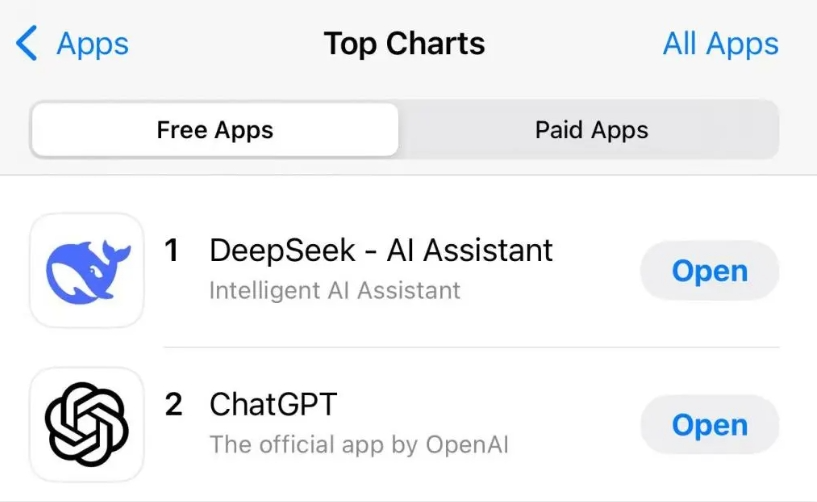Switch to the Paid Apps segment
This screenshot has width=817, height=502.
(x=591, y=130)
